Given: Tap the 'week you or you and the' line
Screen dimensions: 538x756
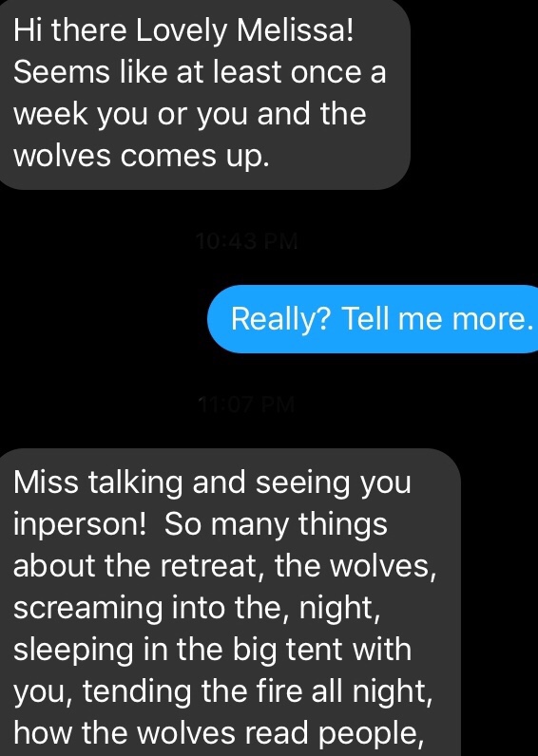Looking at the screenshot, I should (x=189, y=116).
